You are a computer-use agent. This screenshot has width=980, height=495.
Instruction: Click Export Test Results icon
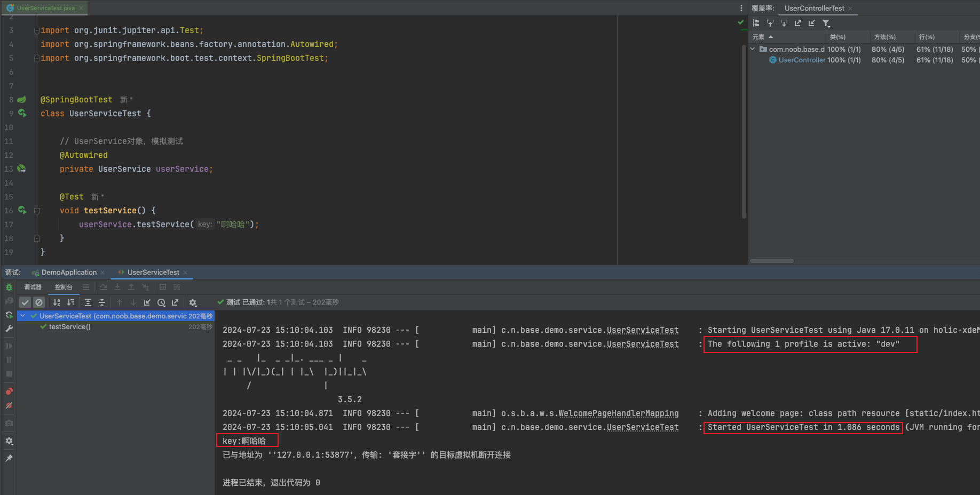[x=175, y=302]
